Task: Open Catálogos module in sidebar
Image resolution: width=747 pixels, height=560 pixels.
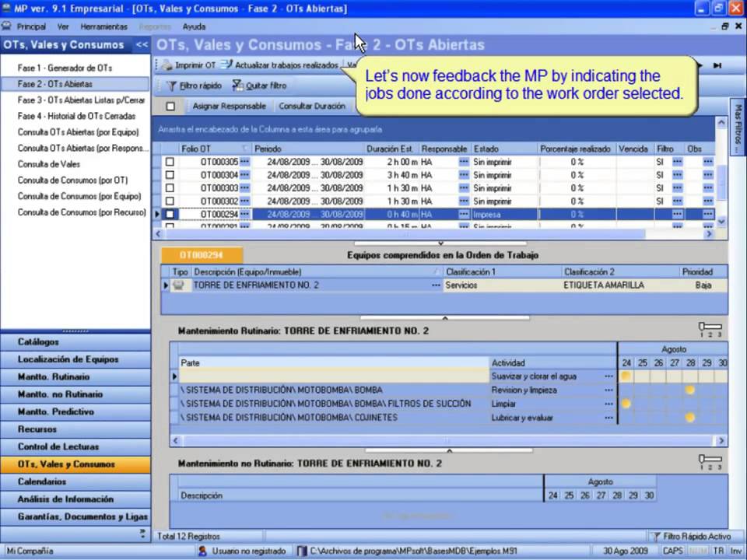Action: tap(75, 342)
